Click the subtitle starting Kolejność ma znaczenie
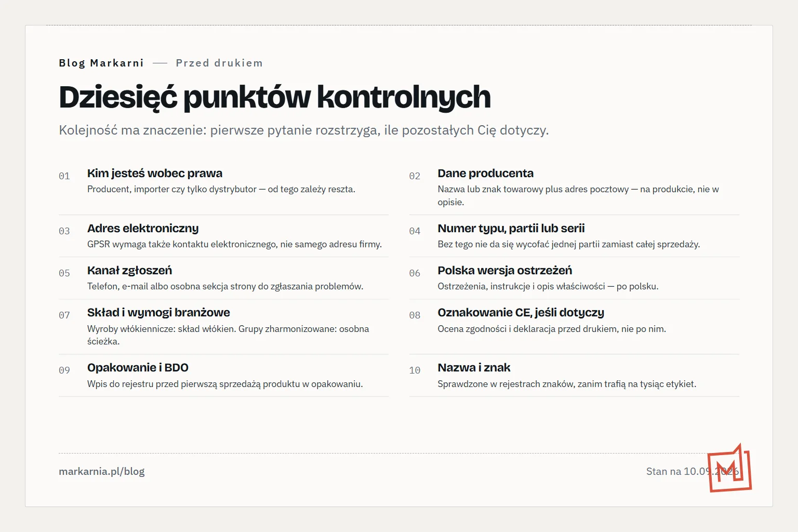Viewport: 798px width, 532px height. pyautogui.click(x=304, y=130)
